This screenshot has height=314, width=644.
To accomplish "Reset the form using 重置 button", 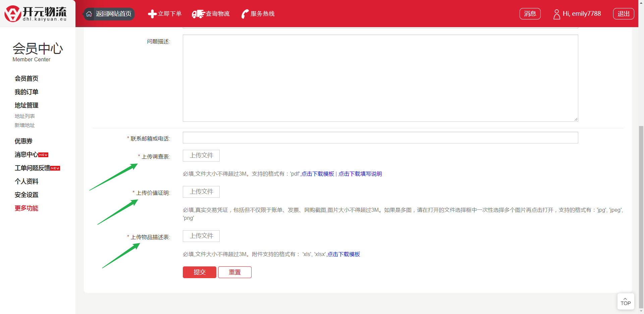I will click(x=235, y=272).
